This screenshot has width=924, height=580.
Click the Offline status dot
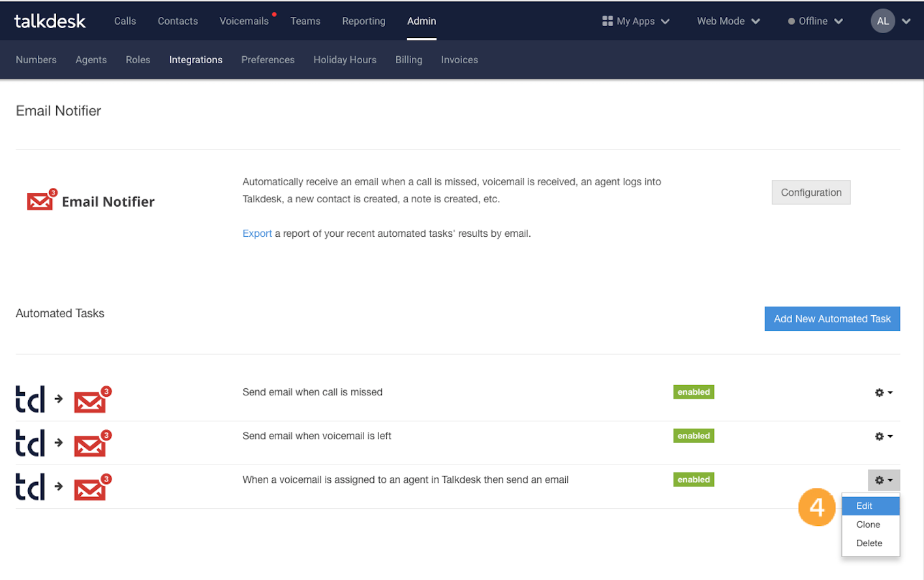coord(791,22)
